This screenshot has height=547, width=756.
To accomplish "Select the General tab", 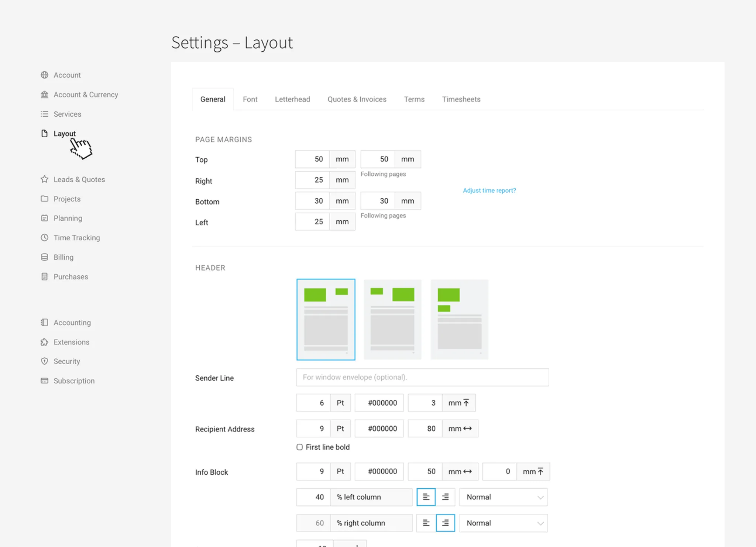I will (213, 99).
